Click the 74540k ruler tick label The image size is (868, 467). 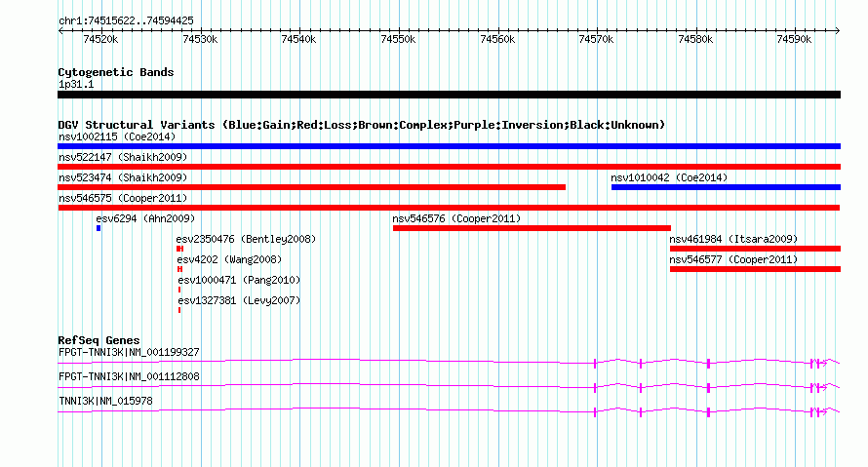click(299, 39)
